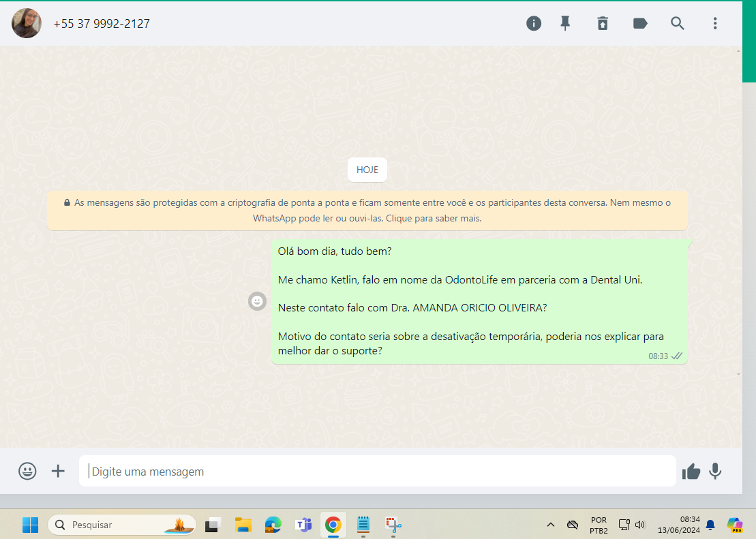
Task: Open clock showing 08:34 13/06/2024
Action: [x=678, y=525]
